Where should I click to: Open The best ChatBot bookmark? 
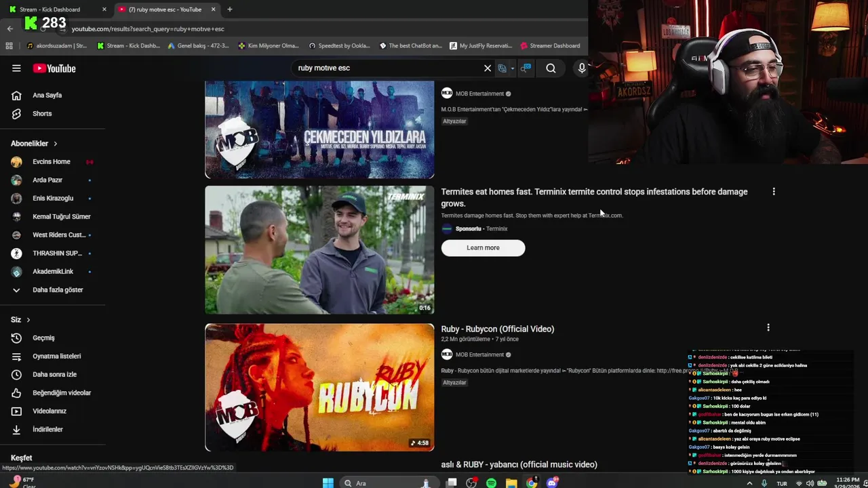click(x=411, y=46)
